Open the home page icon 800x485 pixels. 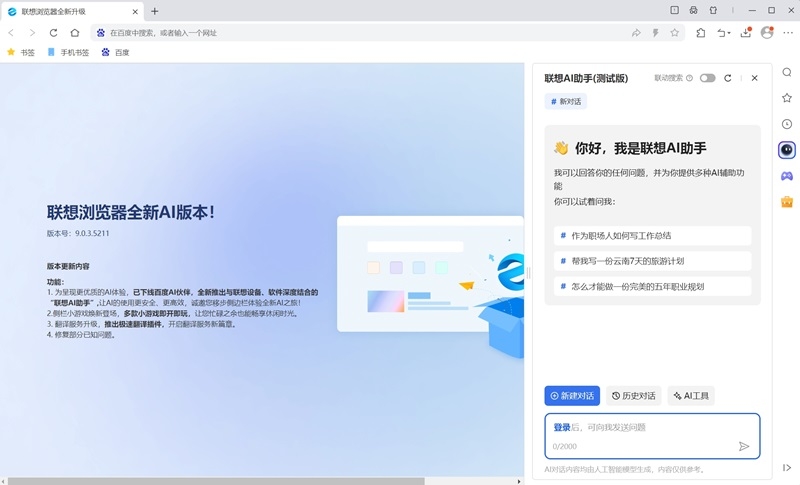click(x=75, y=33)
